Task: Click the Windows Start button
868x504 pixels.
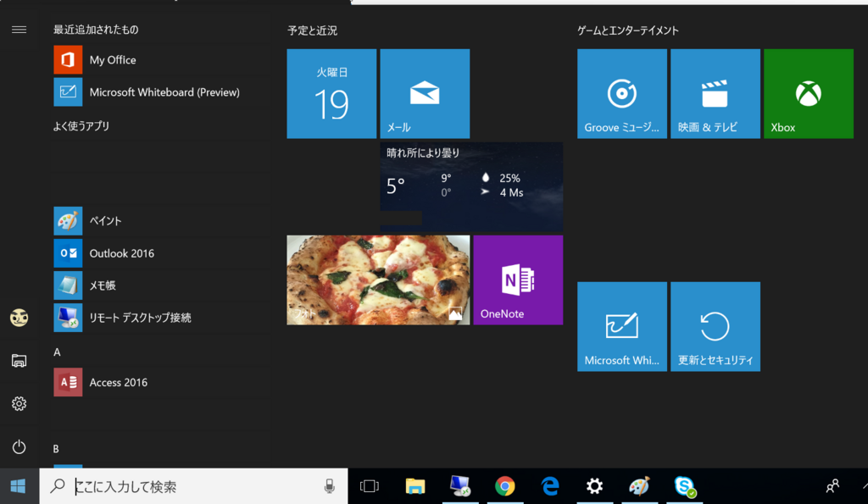Action: pyautogui.click(x=19, y=486)
